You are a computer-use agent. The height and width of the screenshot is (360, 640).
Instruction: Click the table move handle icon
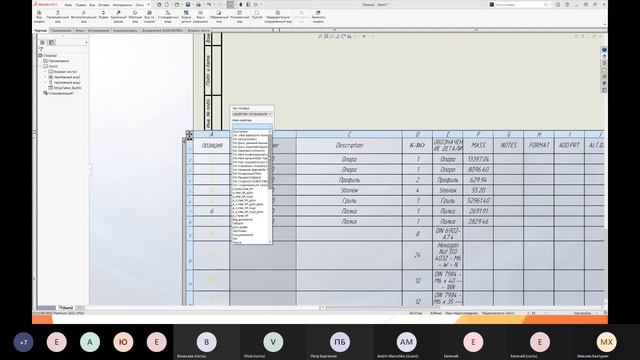coord(189,135)
